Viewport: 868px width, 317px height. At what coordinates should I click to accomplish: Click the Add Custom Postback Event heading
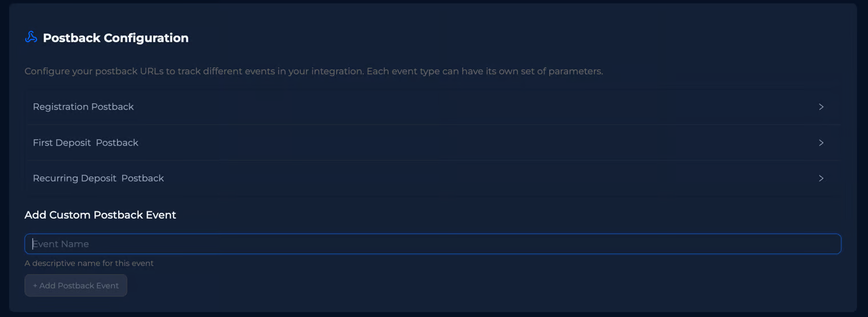pos(100,215)
